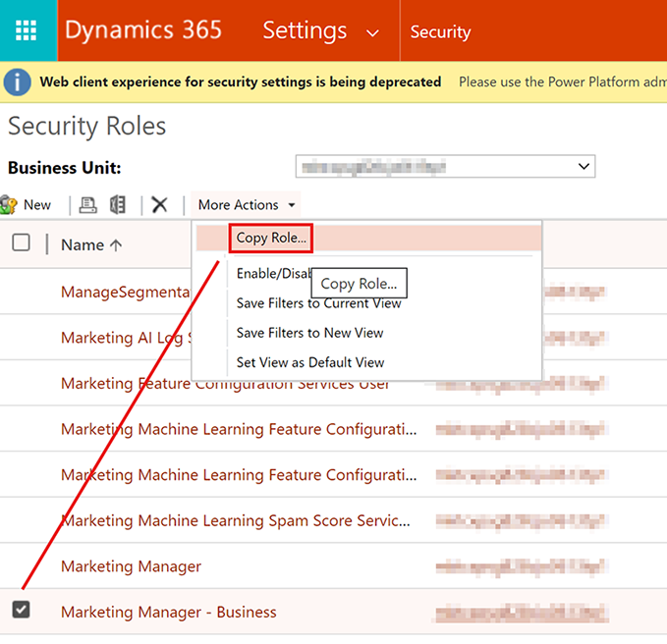The image size is (667, 644).
Task: Open the Business Unit dropdown
Action: point(445,168)
